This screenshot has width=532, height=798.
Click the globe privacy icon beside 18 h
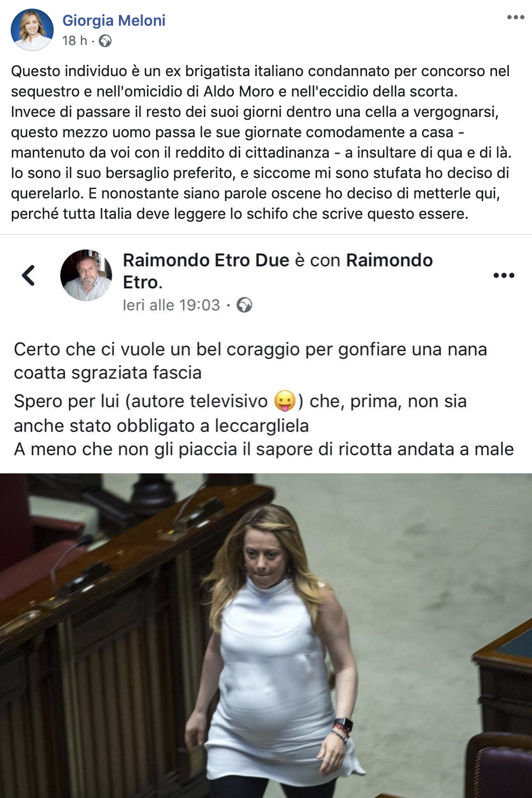coord(105,41)
